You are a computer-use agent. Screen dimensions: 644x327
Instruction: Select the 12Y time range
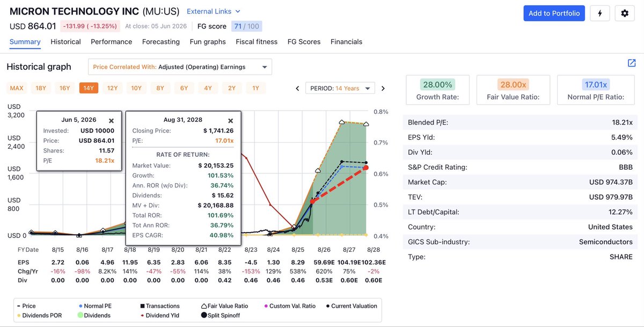(112, 88)
